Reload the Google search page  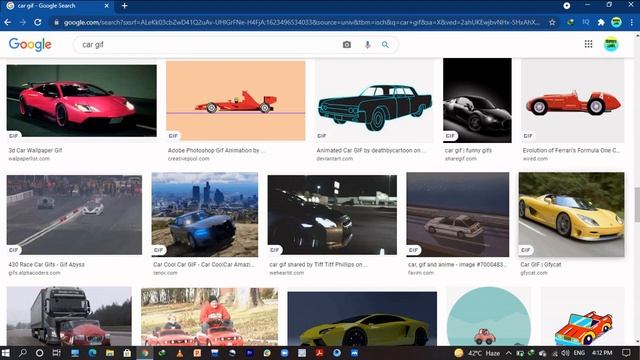coord(38,22)
